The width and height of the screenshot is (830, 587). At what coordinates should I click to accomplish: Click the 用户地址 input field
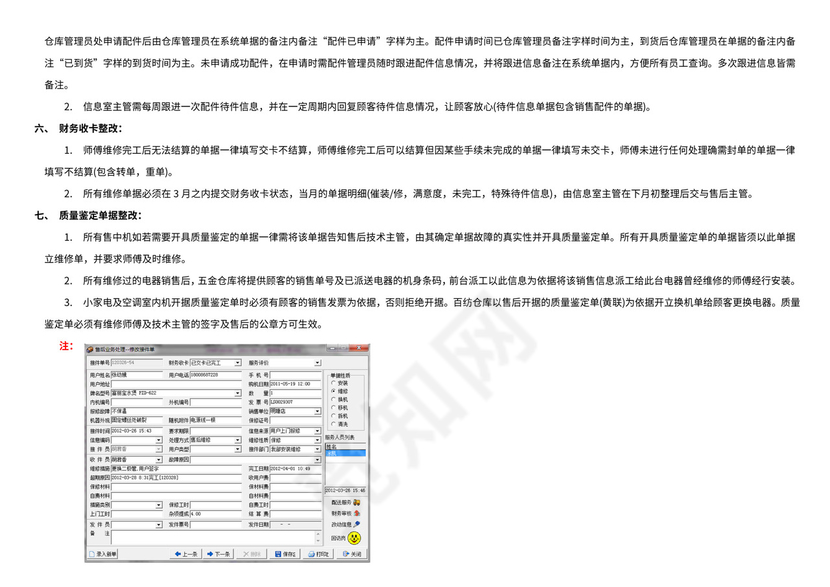point(175,383)
